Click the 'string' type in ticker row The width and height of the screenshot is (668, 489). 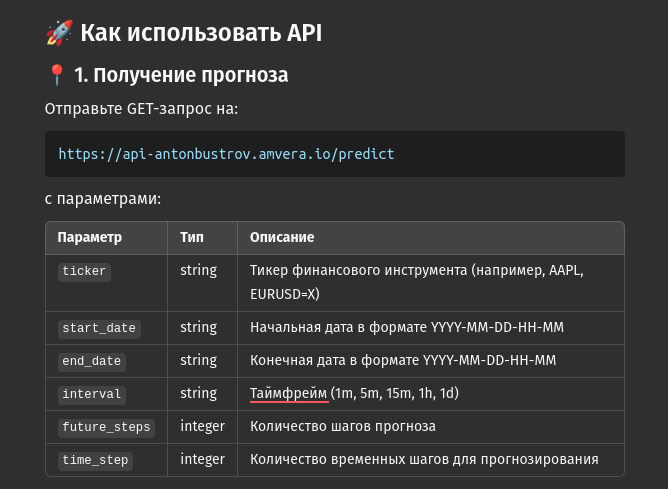pyautogui.click(x=199, y=270)
